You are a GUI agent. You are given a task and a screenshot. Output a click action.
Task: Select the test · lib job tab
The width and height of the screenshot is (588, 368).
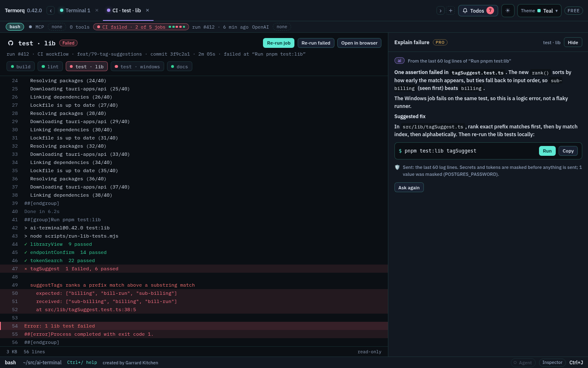point(87,67)
